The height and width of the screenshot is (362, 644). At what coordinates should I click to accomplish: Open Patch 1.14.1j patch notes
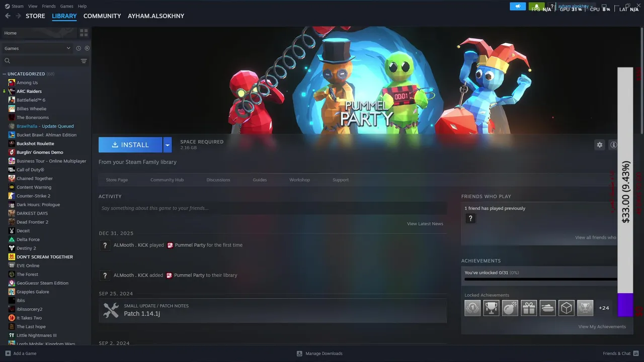273,310
